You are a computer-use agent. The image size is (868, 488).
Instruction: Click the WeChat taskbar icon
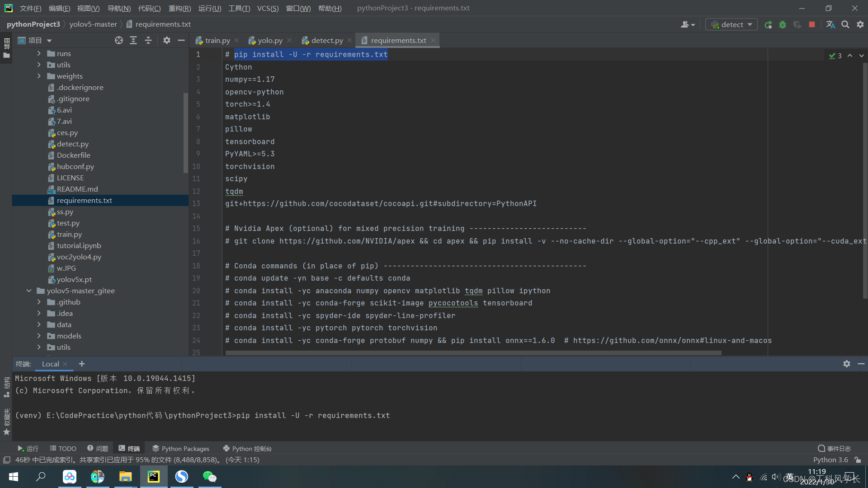click(x=209, y=477)
